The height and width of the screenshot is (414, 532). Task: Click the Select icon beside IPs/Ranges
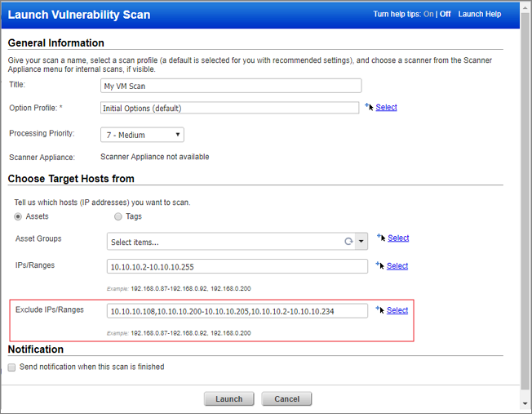click(380, 265)
